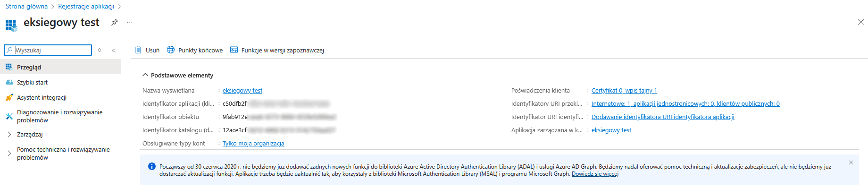The width and height of the screenshot is (868, 188).
Task: Click the preview features icon
Action: (x=234, y=50)
